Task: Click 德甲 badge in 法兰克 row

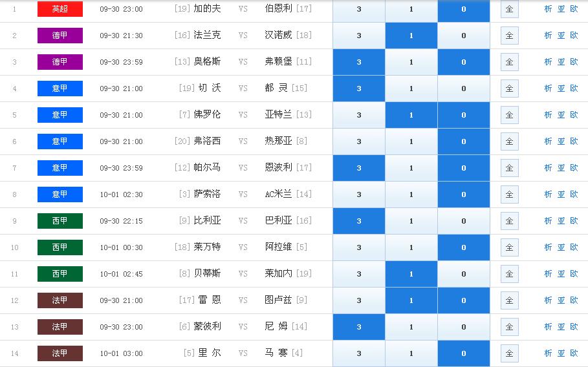Action: [60, 36]
